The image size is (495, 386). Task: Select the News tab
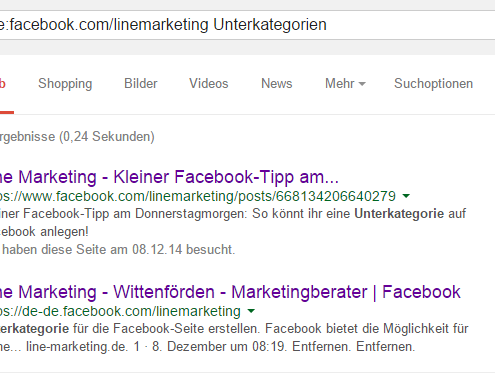[277, 83]
